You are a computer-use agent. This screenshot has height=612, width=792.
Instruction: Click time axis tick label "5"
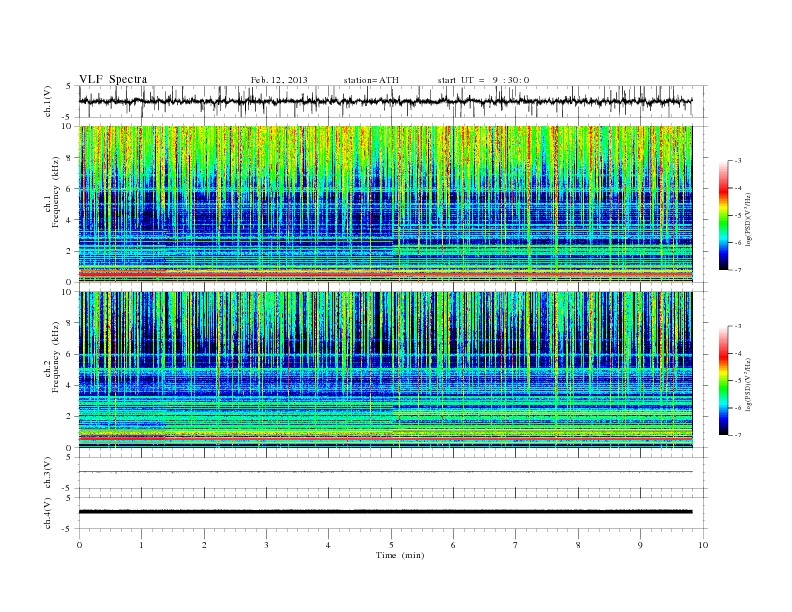point(391,545)
